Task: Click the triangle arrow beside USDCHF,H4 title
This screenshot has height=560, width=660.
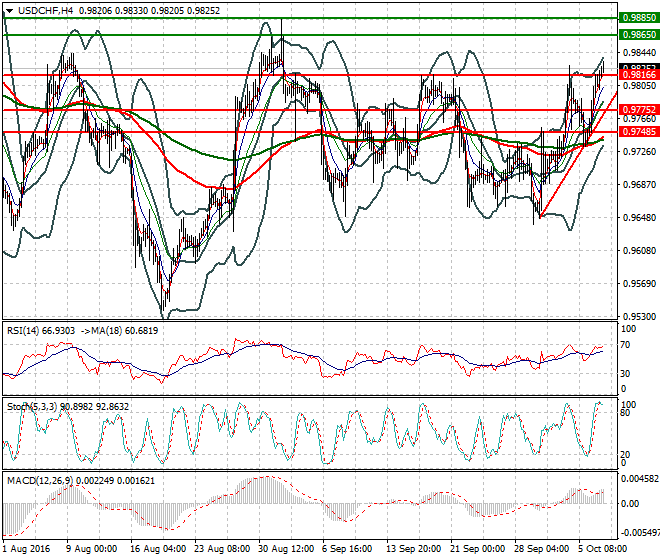Action: (8, 9)
